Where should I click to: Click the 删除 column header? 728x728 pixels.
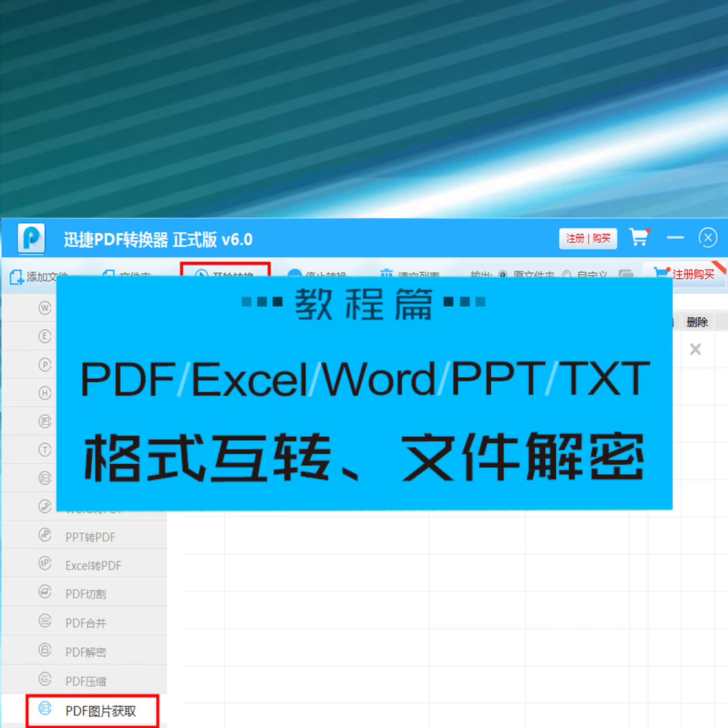pos(697,322)
